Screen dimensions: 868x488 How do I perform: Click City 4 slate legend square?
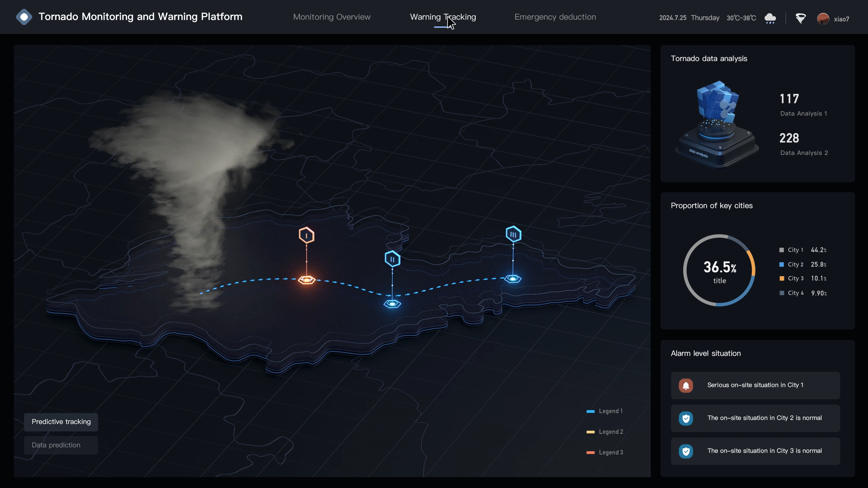(782, 293)
